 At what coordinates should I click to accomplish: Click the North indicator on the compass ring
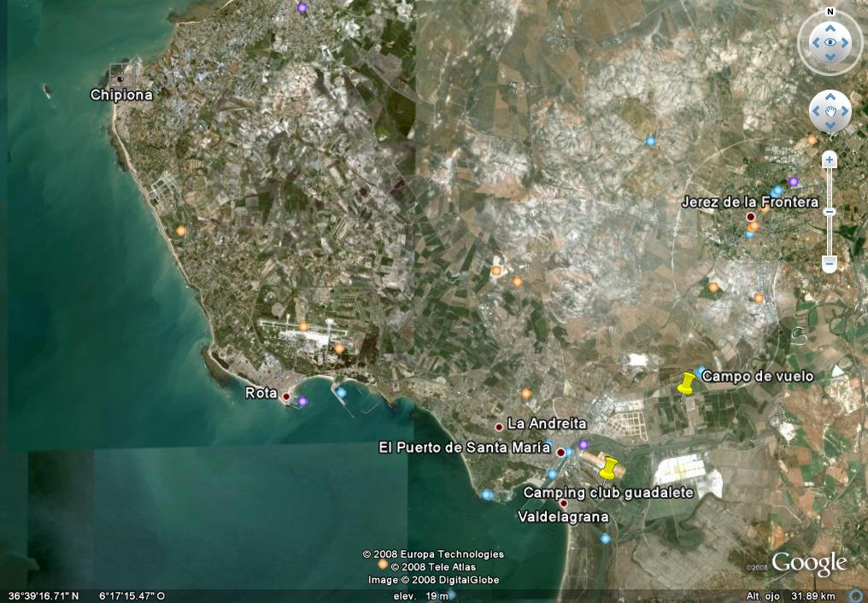pyautogui.click(x=830, y=12)
